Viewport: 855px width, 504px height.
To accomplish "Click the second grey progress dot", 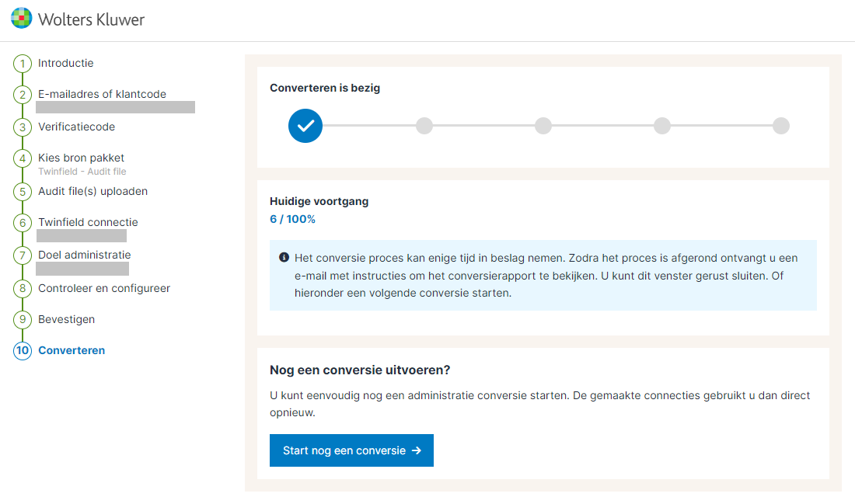I will 543,126.
